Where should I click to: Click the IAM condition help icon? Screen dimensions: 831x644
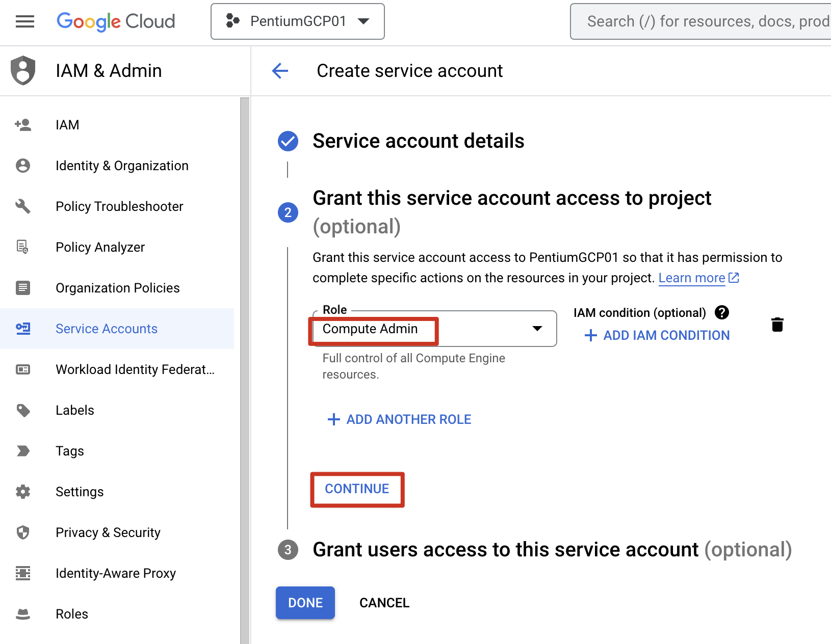click(x=722, y=312)
